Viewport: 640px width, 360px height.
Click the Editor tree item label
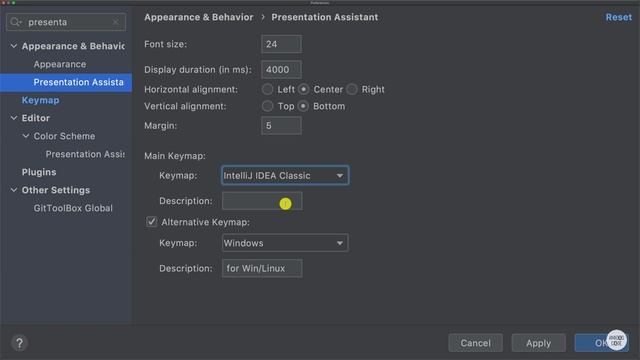point(36,118)
